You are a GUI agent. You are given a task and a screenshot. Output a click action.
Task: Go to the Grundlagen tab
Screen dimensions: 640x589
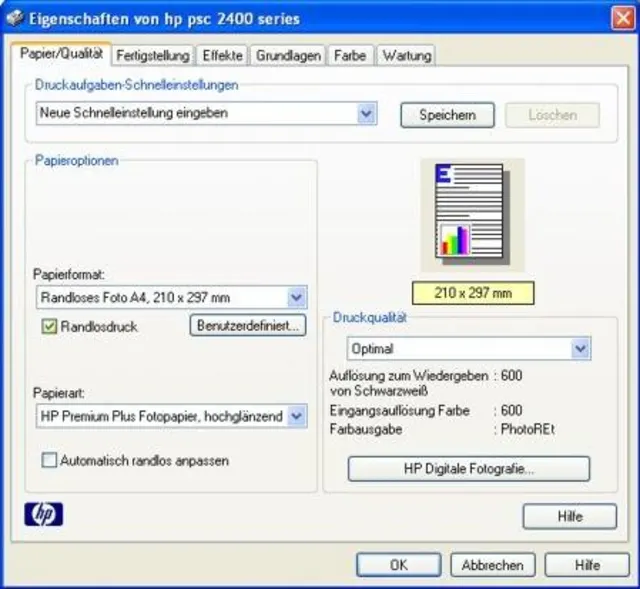click(288, 56)
